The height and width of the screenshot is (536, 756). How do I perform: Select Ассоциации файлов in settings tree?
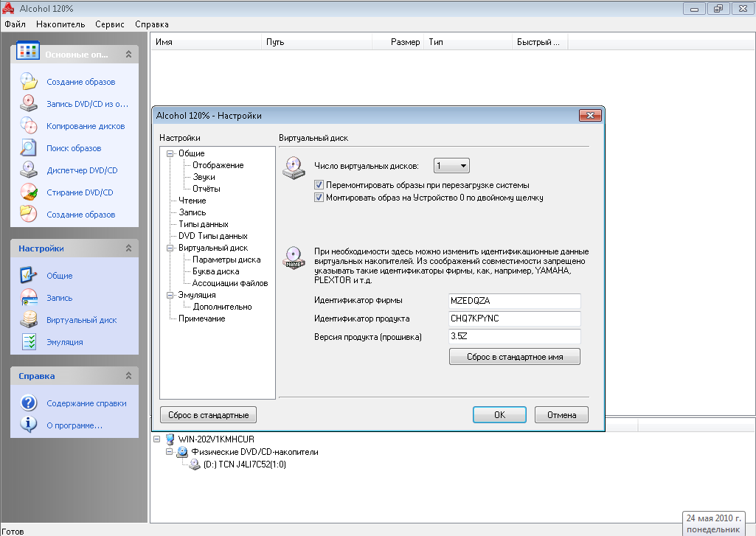230,283
